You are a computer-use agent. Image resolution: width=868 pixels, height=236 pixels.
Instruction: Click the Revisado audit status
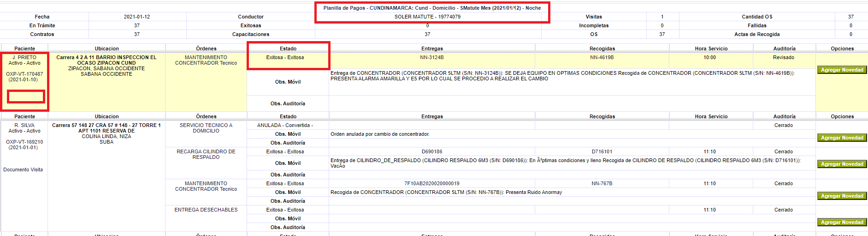click(784, 57)
